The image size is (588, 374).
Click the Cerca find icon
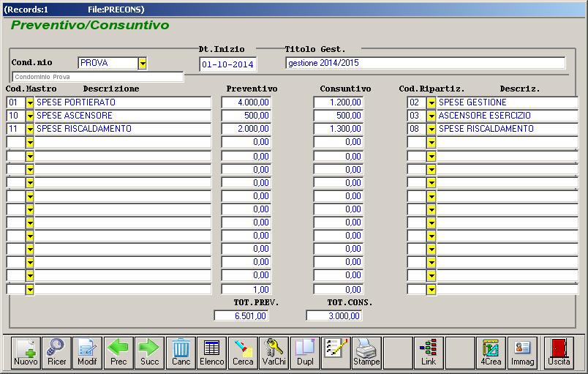(243, 353)
